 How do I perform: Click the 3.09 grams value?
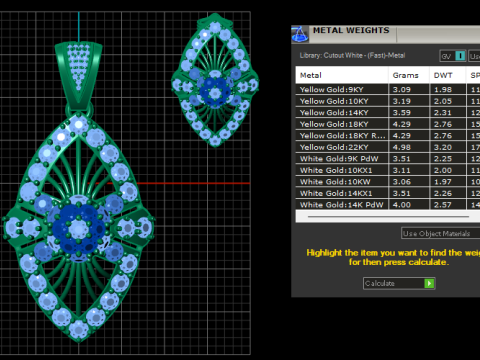point(401,89)
